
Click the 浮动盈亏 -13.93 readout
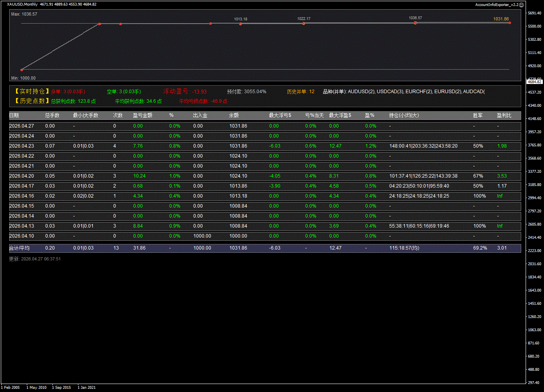185,92
